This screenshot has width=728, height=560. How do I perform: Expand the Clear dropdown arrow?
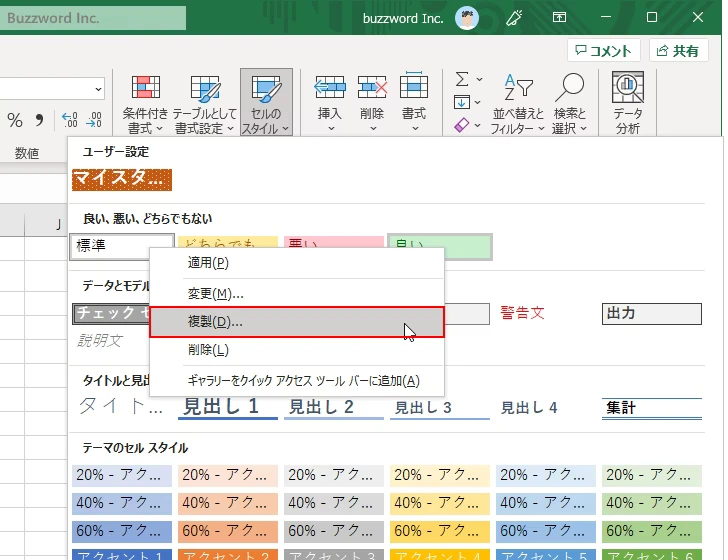click(x=478, y=125)
